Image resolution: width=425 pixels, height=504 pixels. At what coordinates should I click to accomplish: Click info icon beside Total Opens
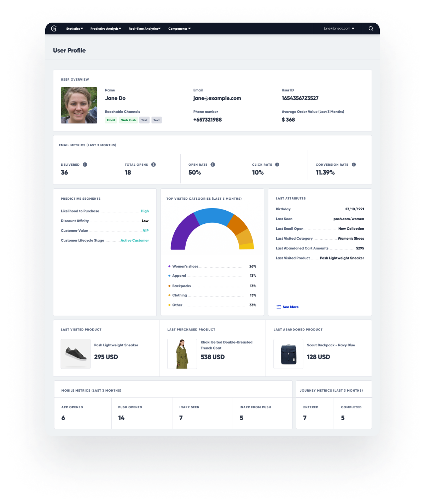click(153, 165)
